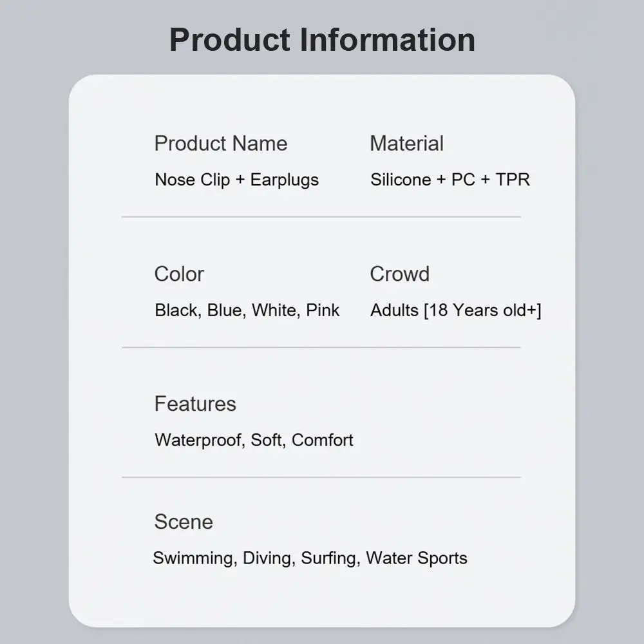Click the Features heading
Viewport: 644px width, 644px height.
pos(195,404)
